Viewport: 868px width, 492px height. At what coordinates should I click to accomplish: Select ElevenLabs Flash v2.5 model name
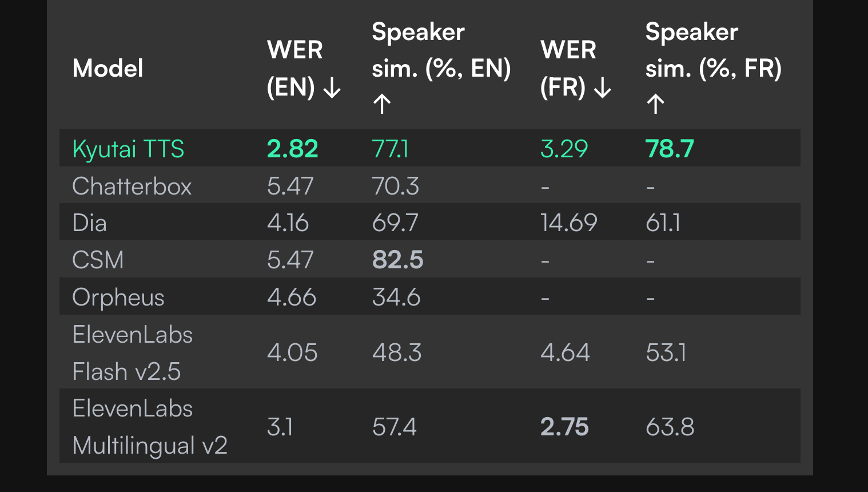(x=133, y=353)
